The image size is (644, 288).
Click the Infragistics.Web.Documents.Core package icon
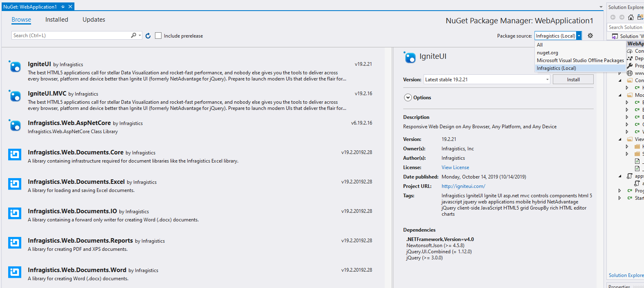15,155
